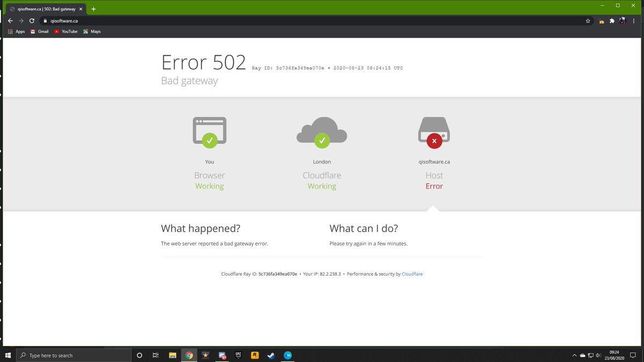Click the 'London' location label

[322, 162]
